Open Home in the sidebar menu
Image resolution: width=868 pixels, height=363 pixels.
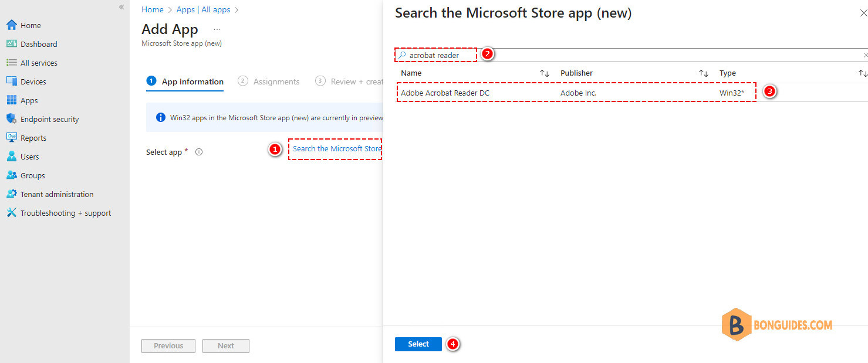point(31,25)
